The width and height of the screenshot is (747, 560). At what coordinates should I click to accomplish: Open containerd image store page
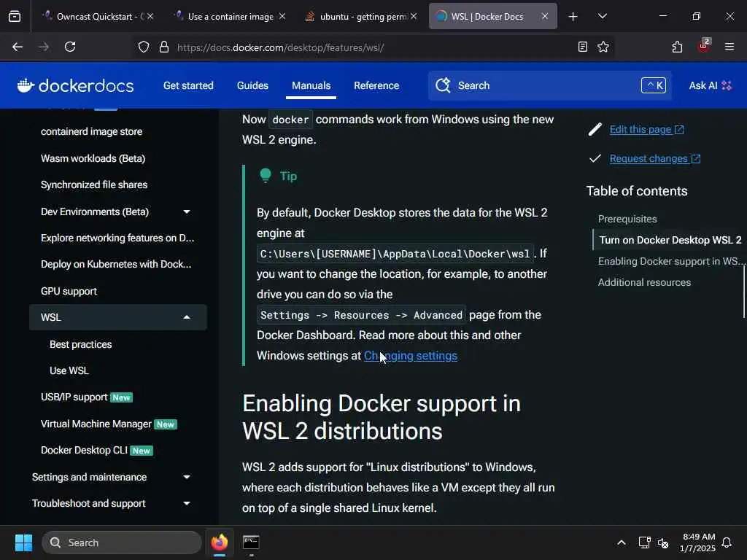point(91,131)
